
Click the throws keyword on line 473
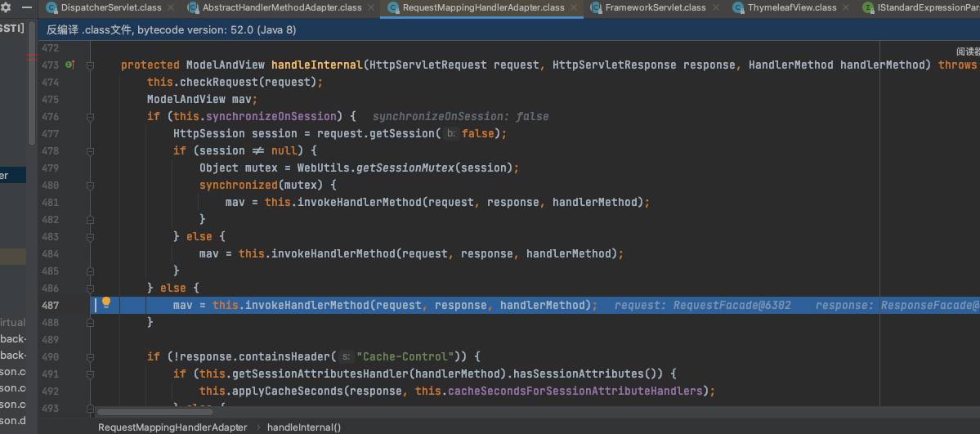(x=957, y=65)
